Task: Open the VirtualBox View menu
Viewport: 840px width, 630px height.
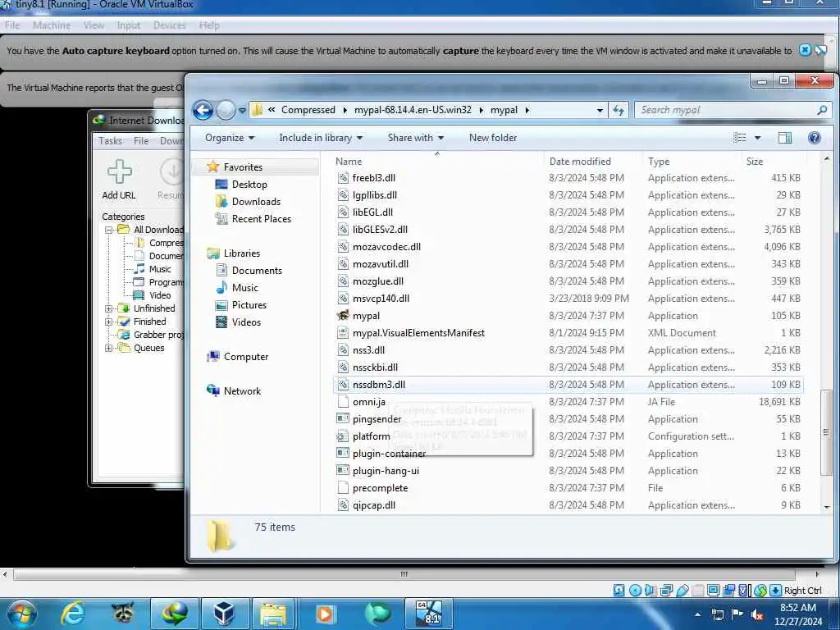Action: [94, 25]
